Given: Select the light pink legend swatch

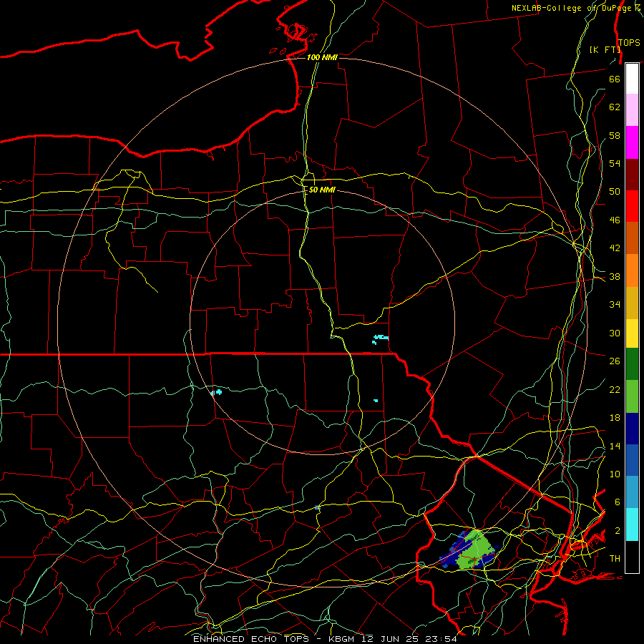Looking at the screenshot, I should pos(632,109).
